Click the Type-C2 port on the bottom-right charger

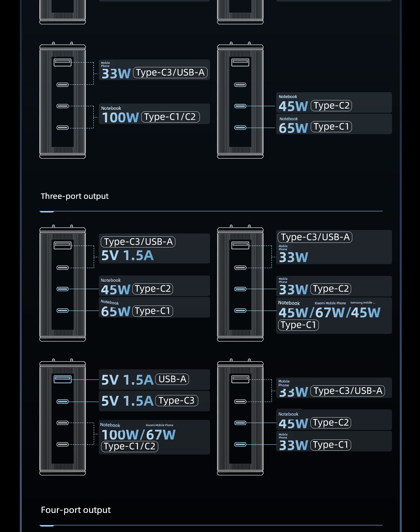(240, 423)
